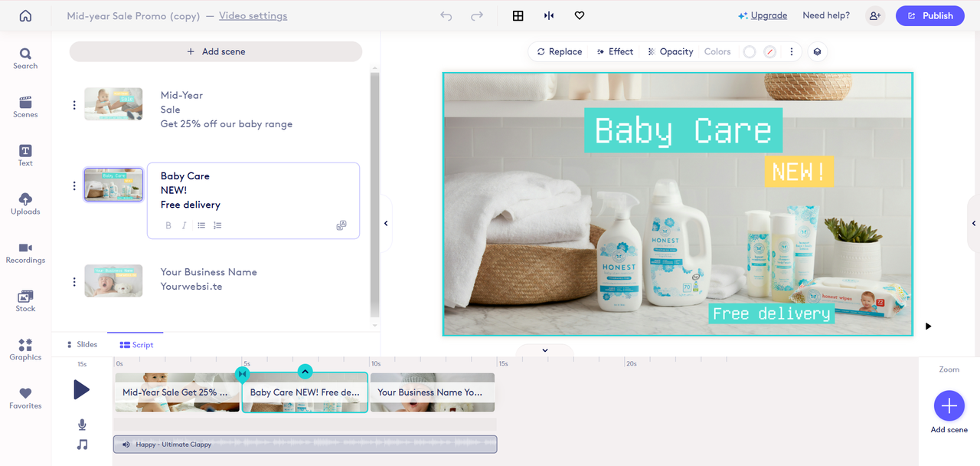Click the project title Mid-year Sale Promo (copy)
980x466 pixels.
tap(133, 15)
